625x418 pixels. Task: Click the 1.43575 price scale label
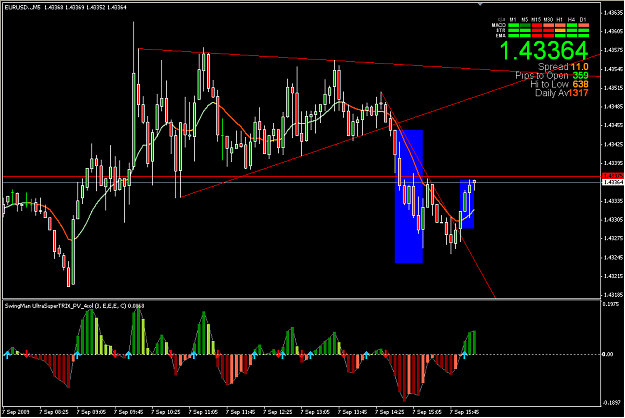[x=613, y=50]
